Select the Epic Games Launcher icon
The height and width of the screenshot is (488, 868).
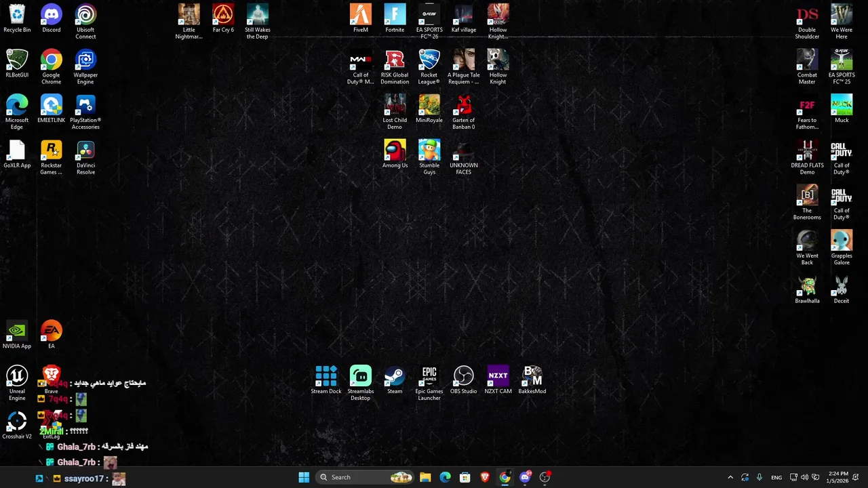pyautogui.click(x=429, y=384)
